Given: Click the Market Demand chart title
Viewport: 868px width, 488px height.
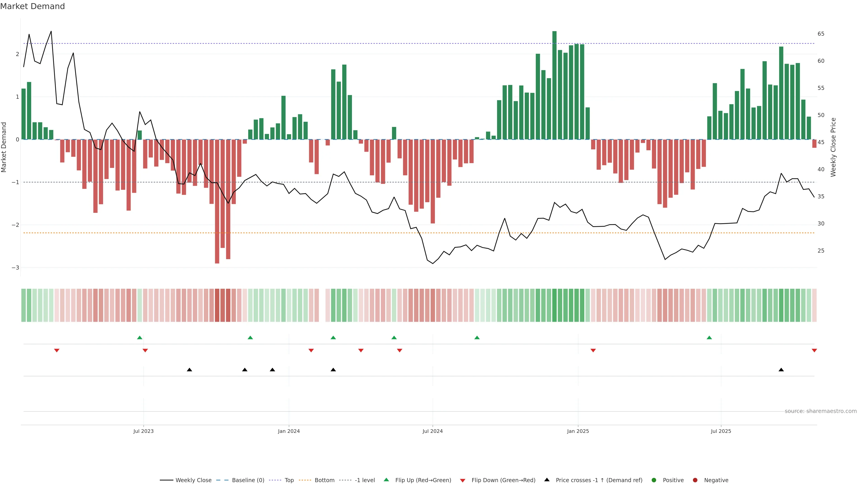Looking at the screenshot, I should point(32,6).
